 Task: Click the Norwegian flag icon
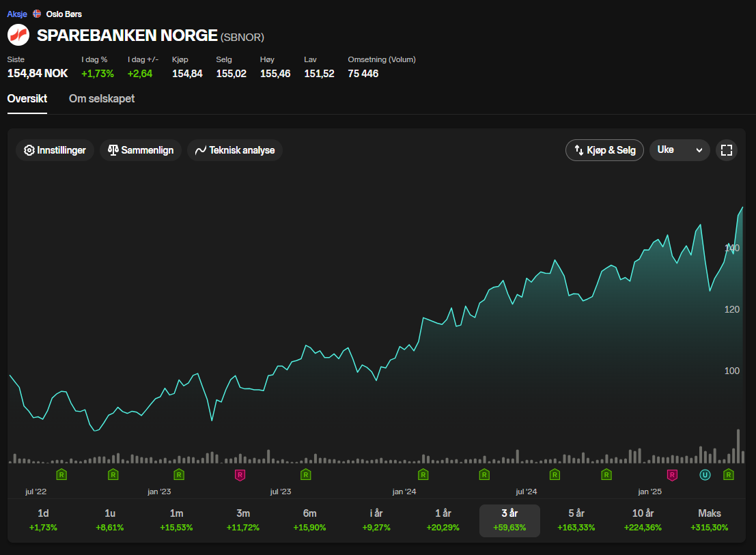point(37,14)
